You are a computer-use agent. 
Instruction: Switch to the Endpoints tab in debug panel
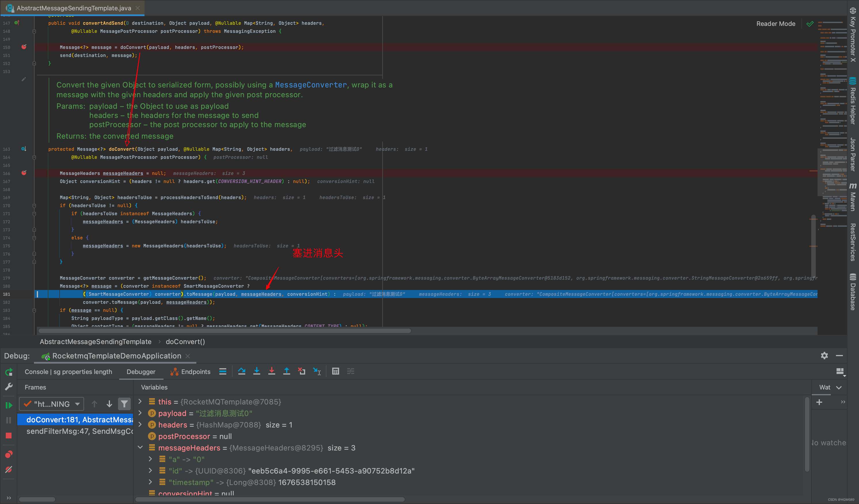pos(195,371)
